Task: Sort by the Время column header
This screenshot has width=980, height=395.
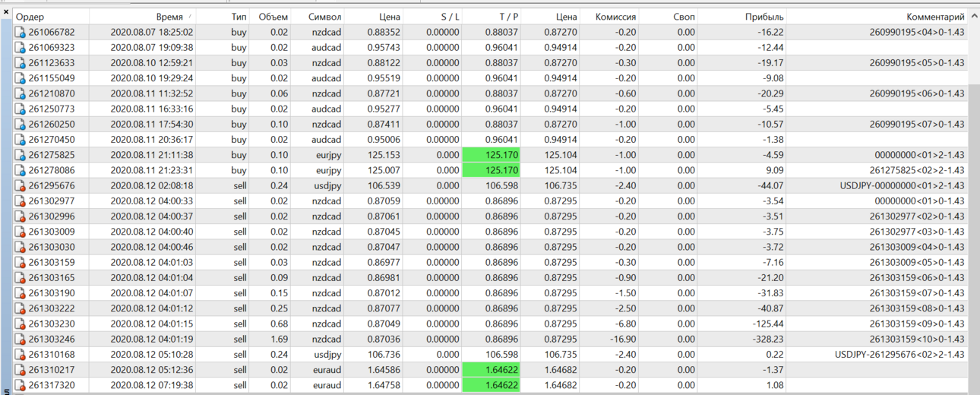Action: click(142, 16)
